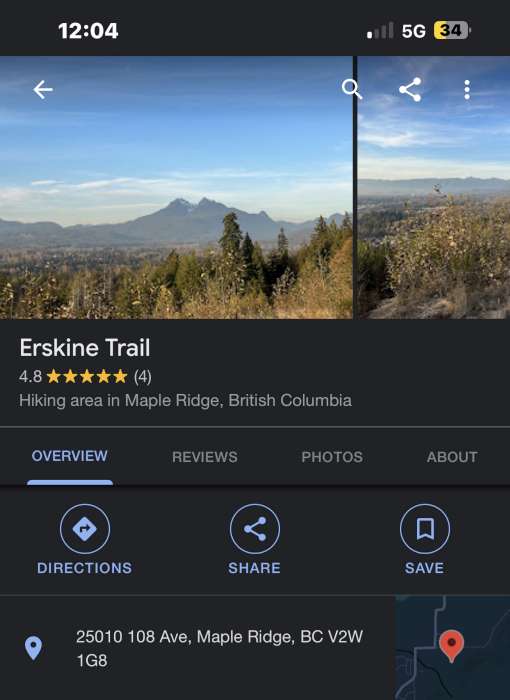Viewport: 510px width, 700px height.
Task: Open the review count (4)
Action: coord(143,377)
